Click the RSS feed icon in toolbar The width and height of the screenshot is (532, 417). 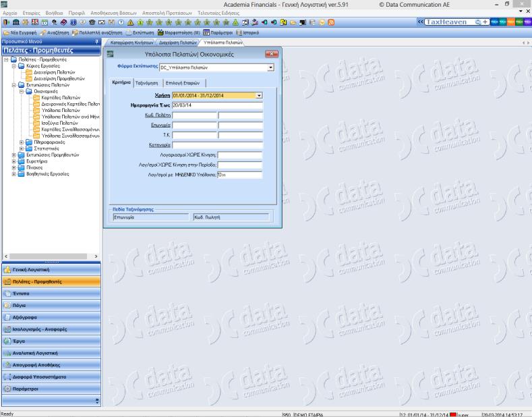point(331,22)
